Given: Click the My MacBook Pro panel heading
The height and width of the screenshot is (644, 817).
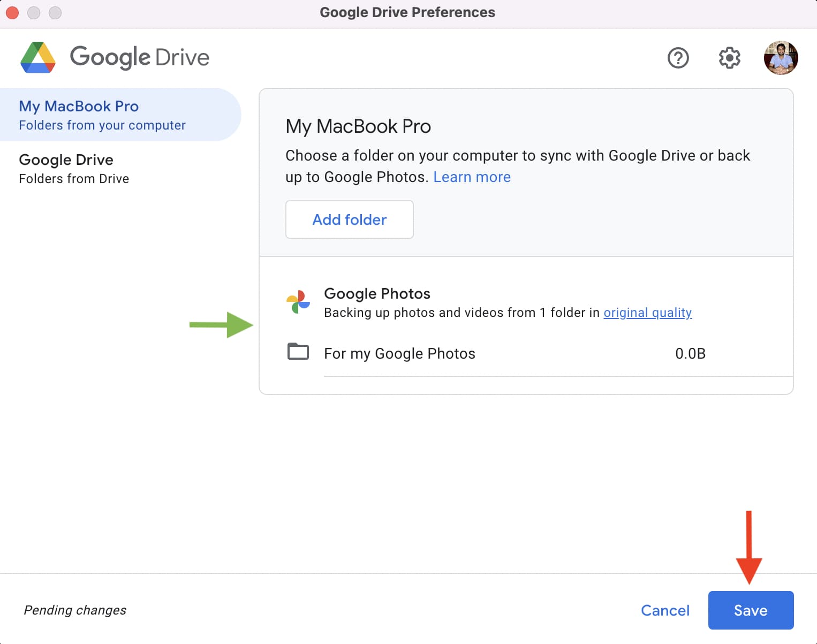Looking at the screenshot, I should pos(358,126).
